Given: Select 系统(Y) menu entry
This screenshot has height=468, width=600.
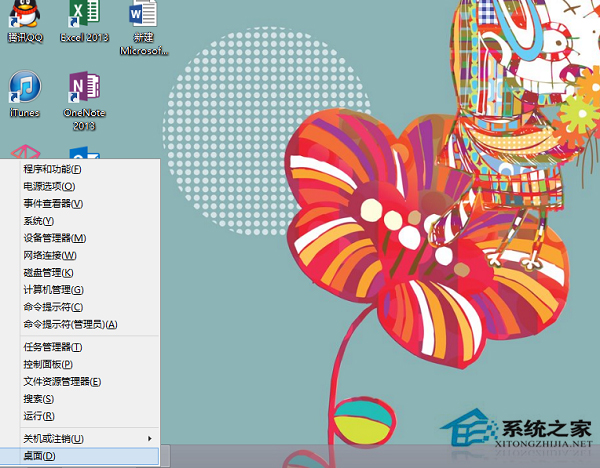Looking at the screenshot, I should (38, 220).
